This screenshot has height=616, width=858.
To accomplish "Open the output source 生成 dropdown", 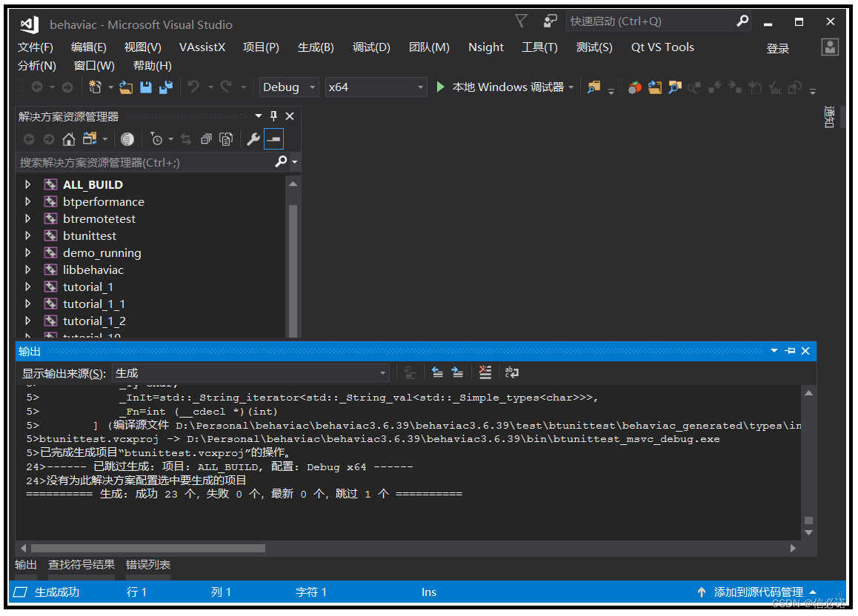I will [x=250, y=373].
